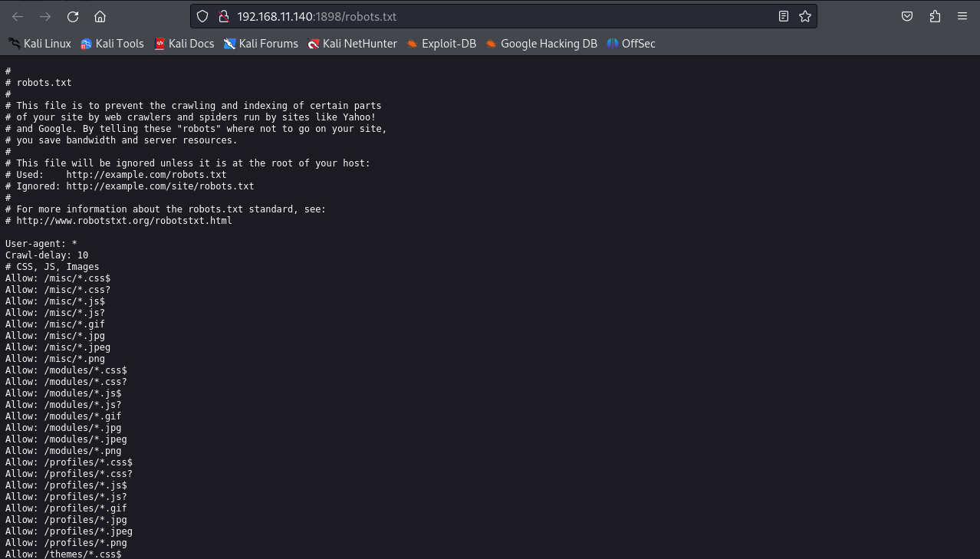Go to the browser Home page
Screen dimensions: 980x559
tap(100, 16)
